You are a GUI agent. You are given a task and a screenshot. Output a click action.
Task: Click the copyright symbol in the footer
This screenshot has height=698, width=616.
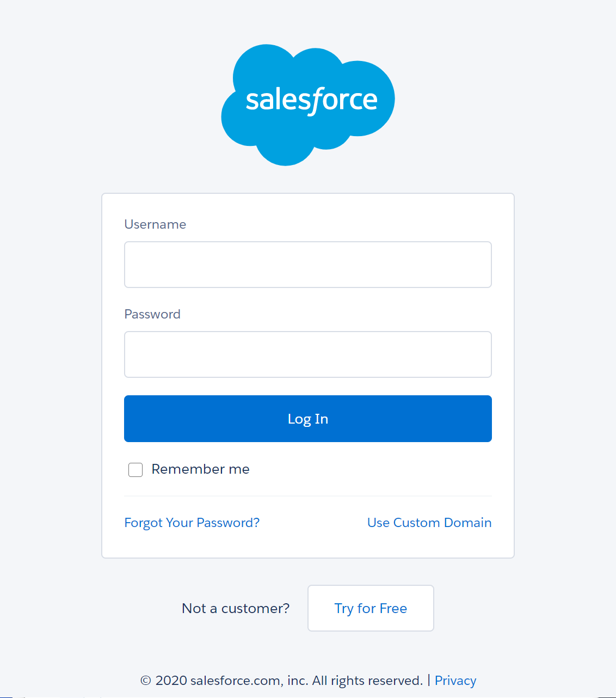click(x=145, y=681)
